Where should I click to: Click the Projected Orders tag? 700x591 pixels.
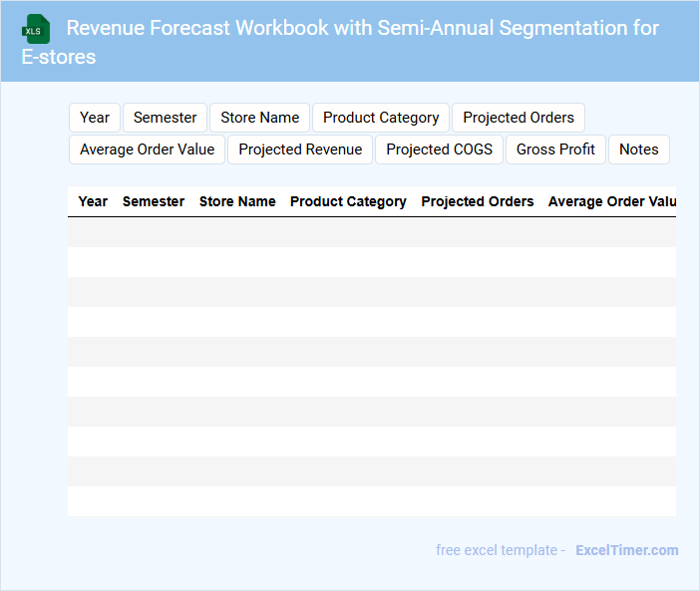(519, 118)
